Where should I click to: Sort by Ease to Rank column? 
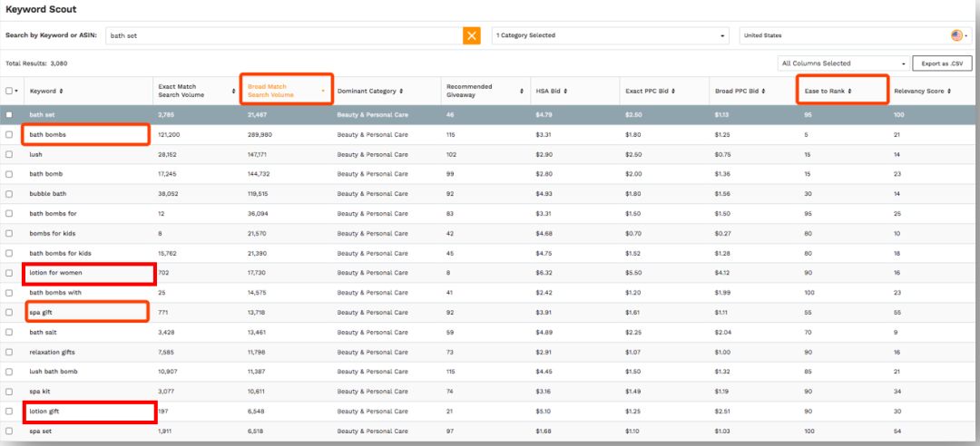click(x=839, y=92)
